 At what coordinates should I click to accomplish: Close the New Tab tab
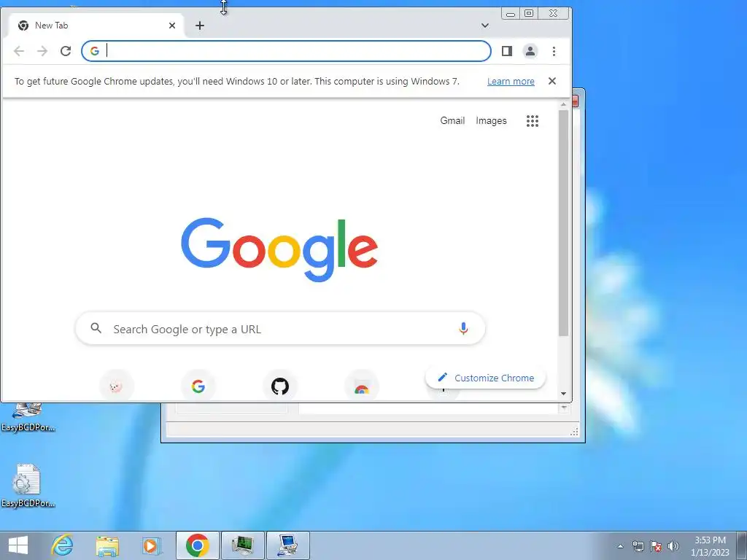[x=172, y=26]
